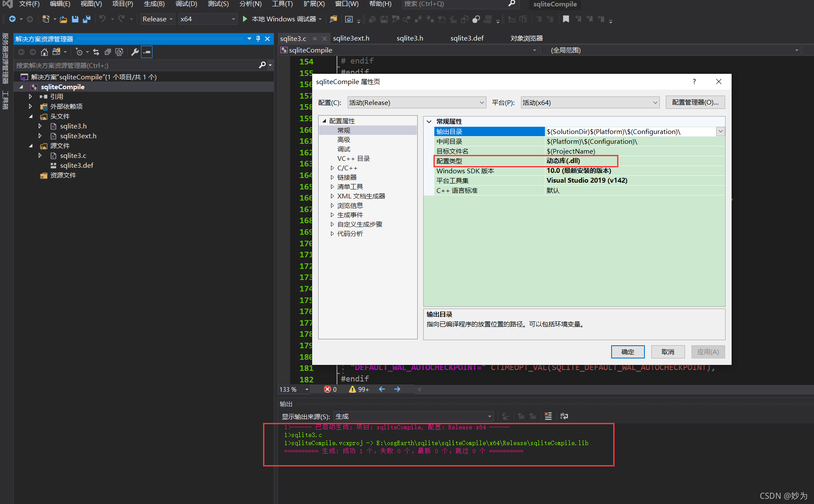Select 高级 in property tree
814x504 pixels.
point(344,140)
